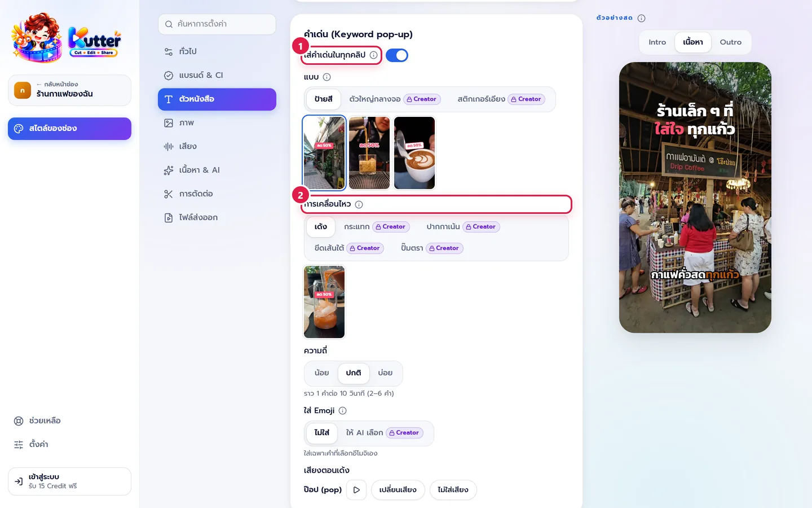Set frequency to บ่อย
The image size is (812, 508).
click(x=385, y=373)
